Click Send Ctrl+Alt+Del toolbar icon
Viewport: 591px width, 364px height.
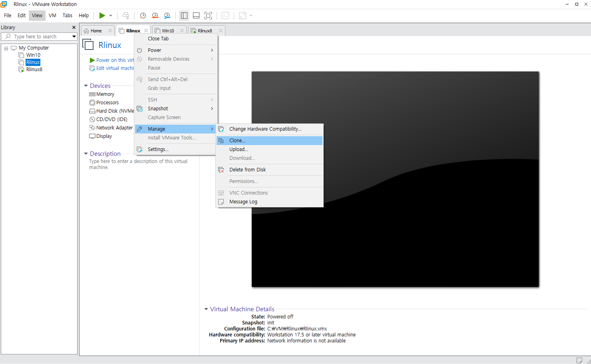coord(126,16)
